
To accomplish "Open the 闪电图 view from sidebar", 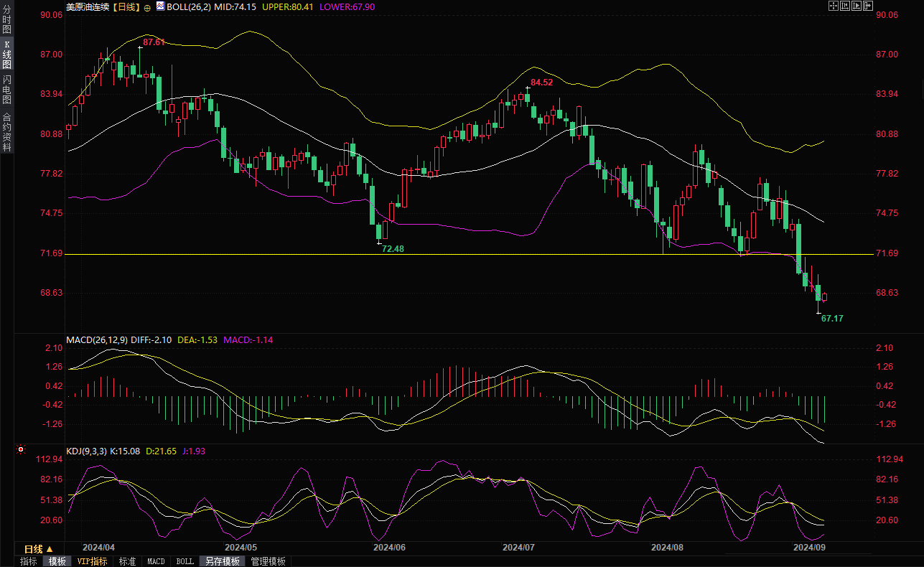I will click(x=6, y=90).
